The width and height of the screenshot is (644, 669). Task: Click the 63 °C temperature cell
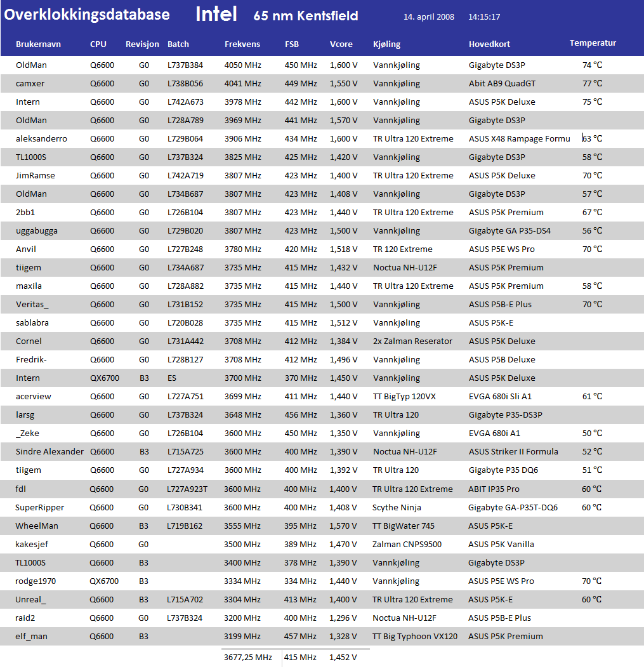point(593,138)
